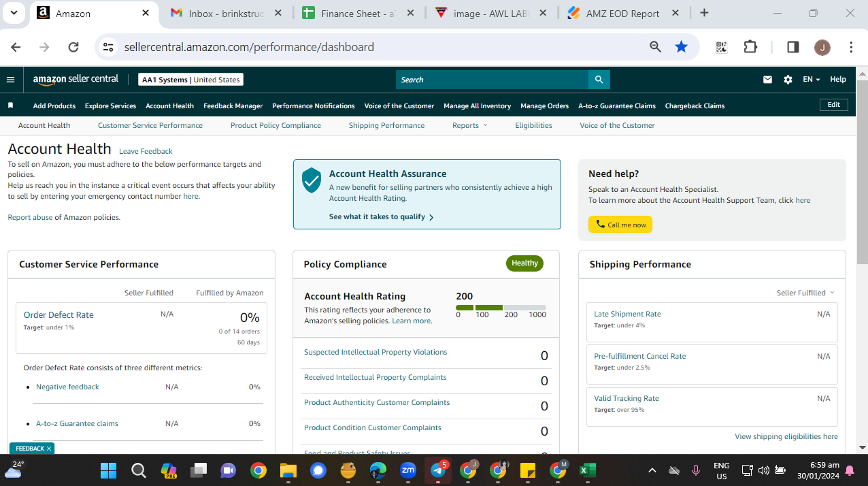Reload the page

tap(73, 47)
